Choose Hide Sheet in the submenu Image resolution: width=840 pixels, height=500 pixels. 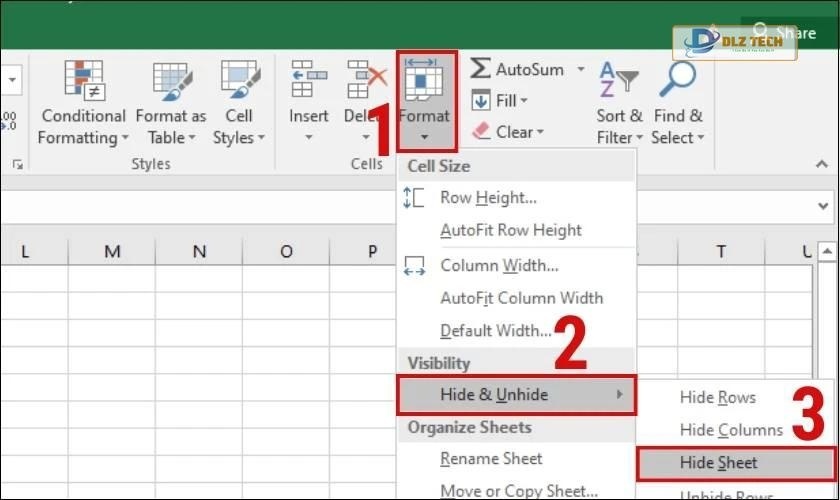coord(719,463)
